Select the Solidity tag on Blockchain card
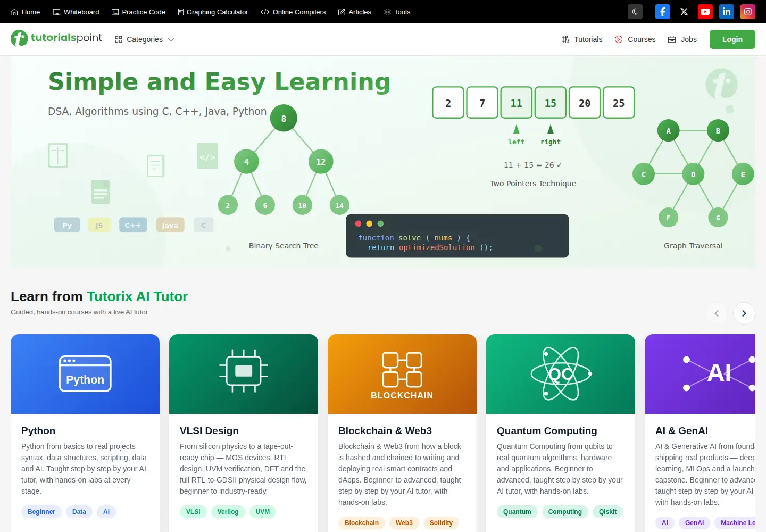 coord(441,523)
